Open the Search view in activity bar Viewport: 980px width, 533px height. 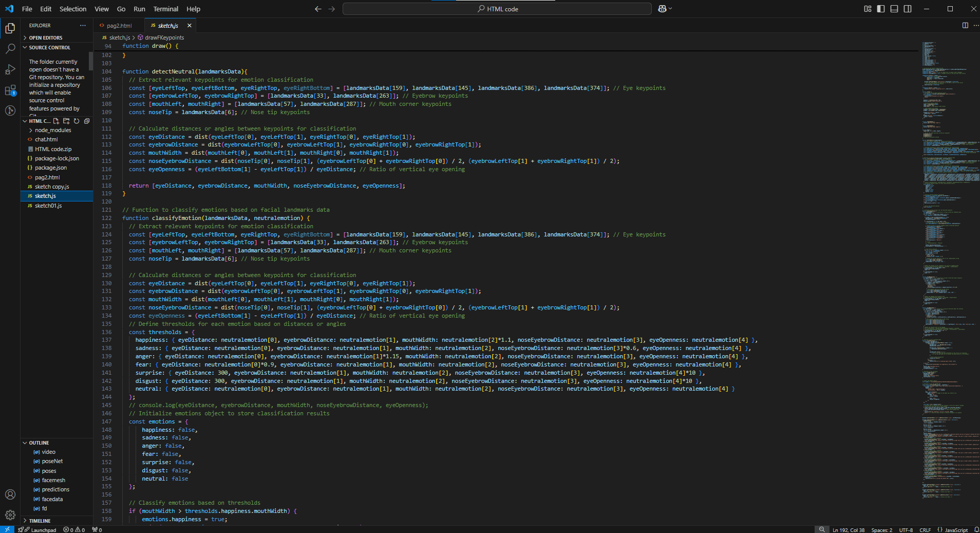coord(10,49)
